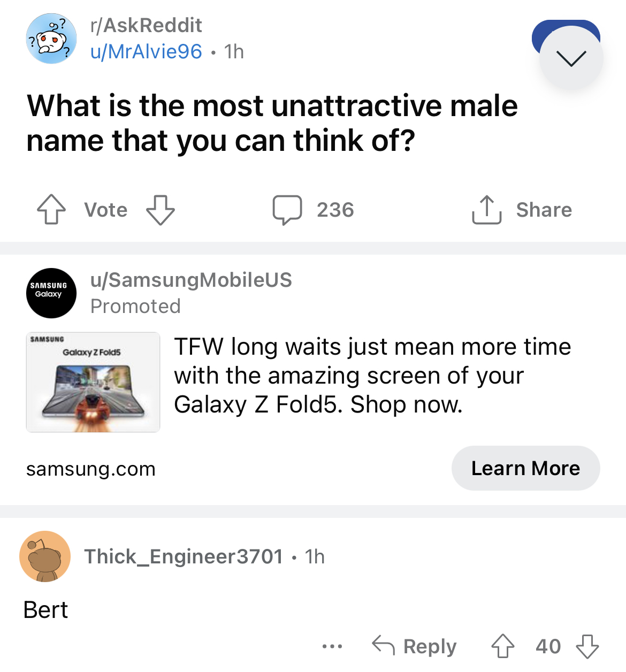Open the u/SamsungMobileUS username link

point(191,280)
